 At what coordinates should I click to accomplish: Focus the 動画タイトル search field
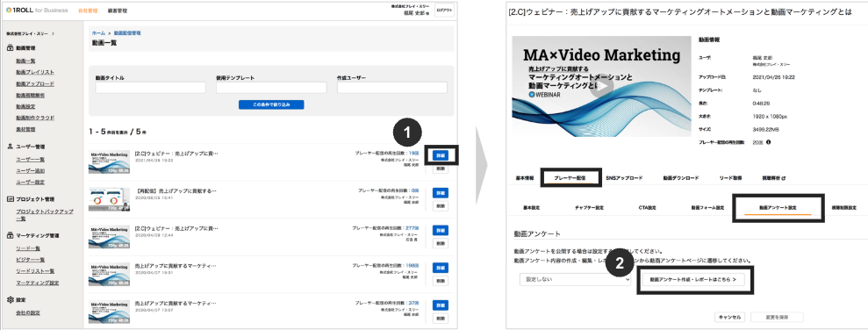point(151,88)
